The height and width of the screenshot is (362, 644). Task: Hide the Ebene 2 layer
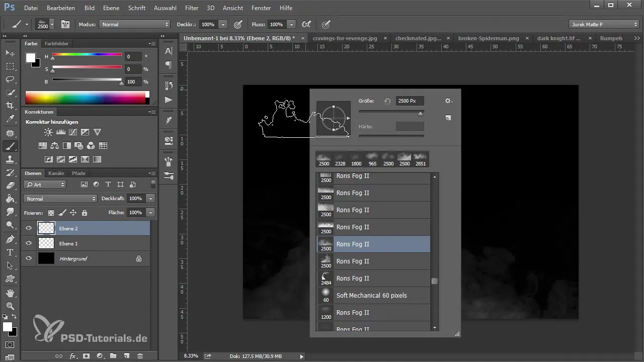(29, 228)
